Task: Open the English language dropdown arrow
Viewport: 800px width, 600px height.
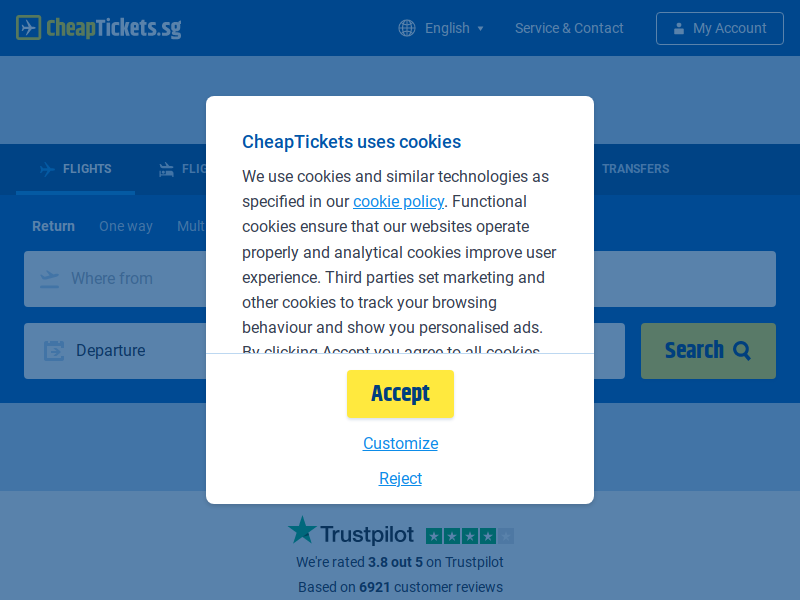Action: [480, 29]
